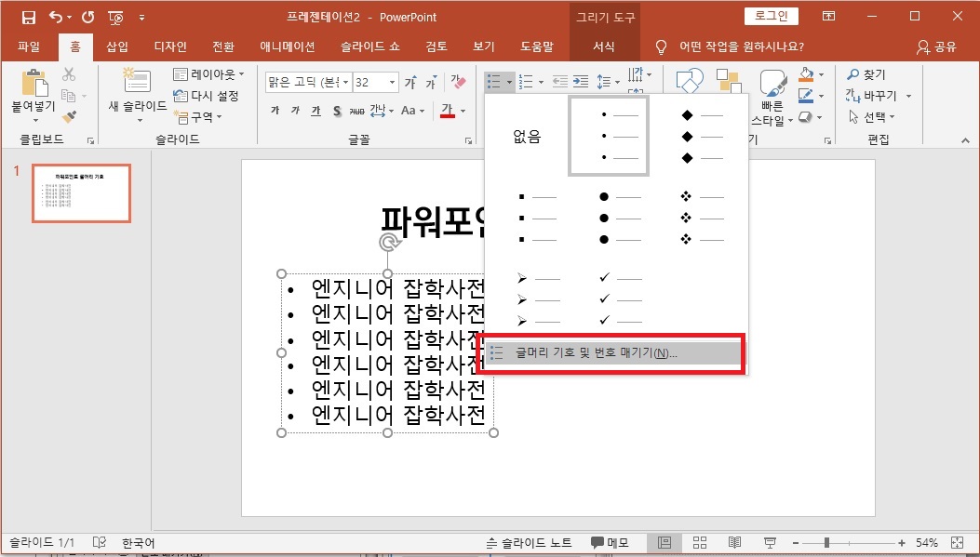Increase font size with larger 가 icon
Viewport: 980px width, 557px height.
point(410,82)
